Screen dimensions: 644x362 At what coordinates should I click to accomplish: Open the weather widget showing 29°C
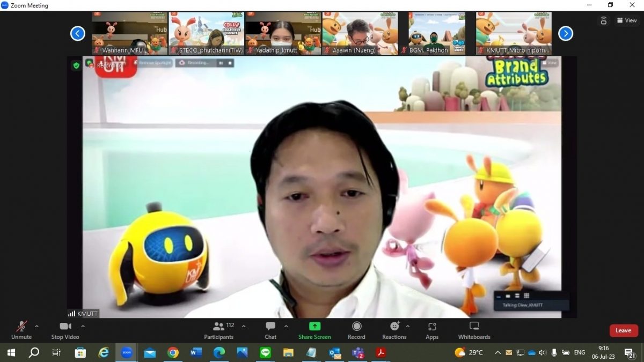point(469,352)
